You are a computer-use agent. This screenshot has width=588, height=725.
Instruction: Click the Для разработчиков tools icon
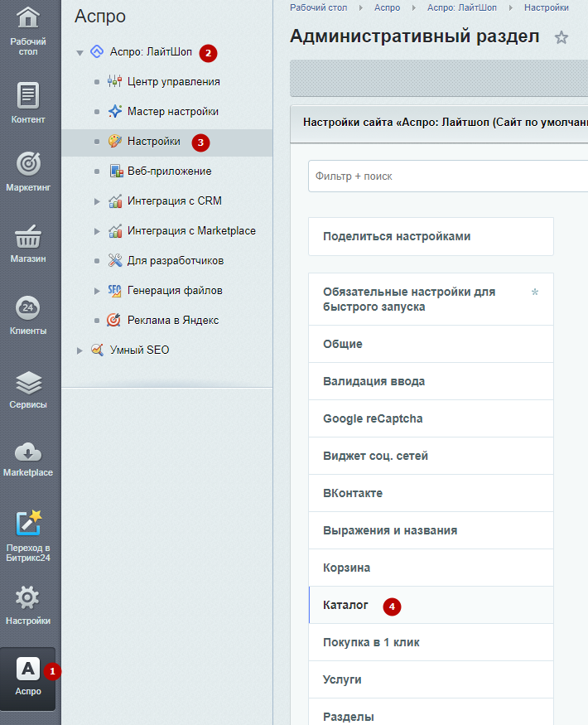click(x=114, y=260)
